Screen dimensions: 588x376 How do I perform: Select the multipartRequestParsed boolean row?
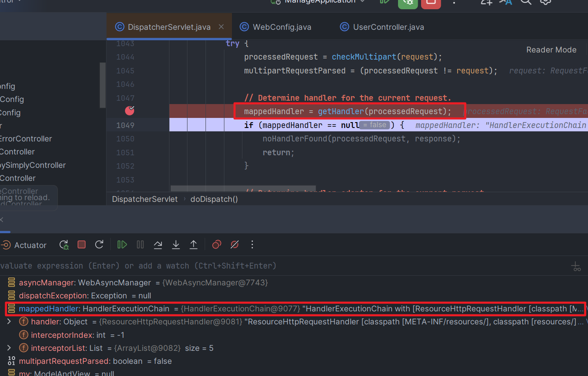[x=294, y=361]
